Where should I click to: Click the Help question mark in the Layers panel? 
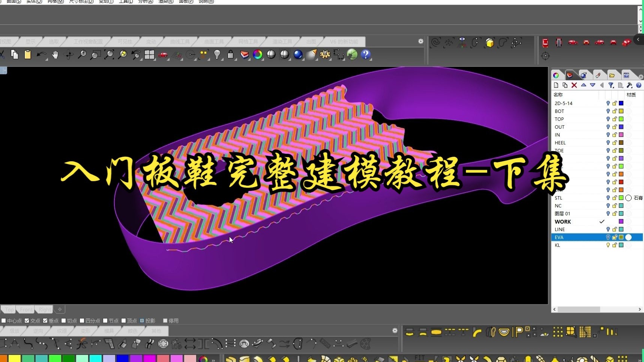pyautogui.click(x=639, y=85)
